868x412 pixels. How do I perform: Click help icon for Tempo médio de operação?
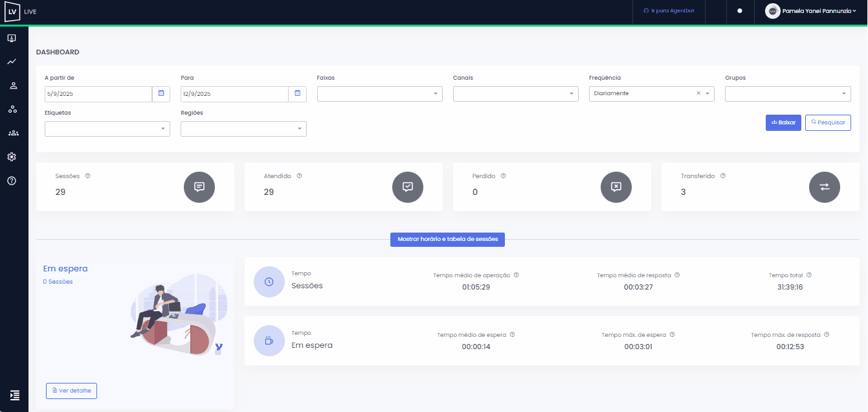[x=516, y=275]
